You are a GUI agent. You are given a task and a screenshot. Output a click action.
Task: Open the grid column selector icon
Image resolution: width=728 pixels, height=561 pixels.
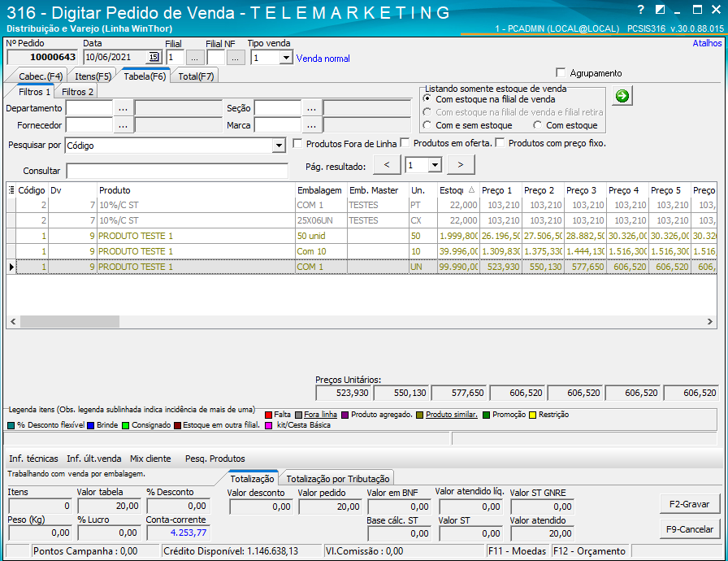[x=11, y=190]
